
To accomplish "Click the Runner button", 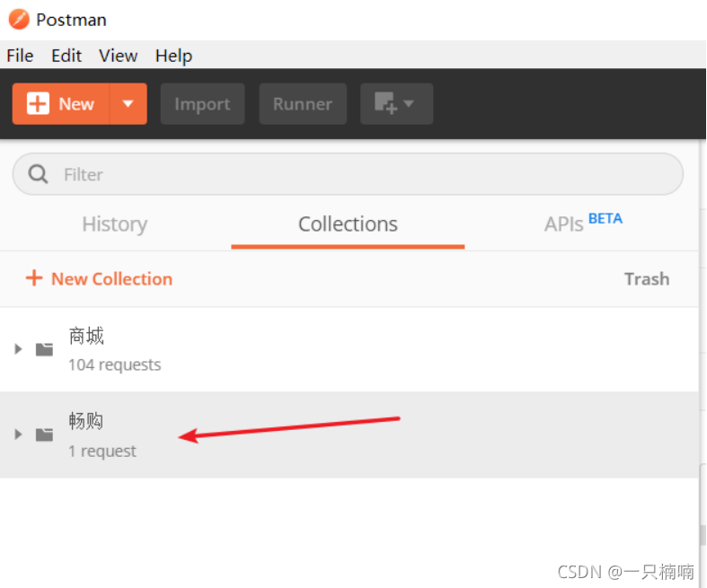I will point(303,103).
